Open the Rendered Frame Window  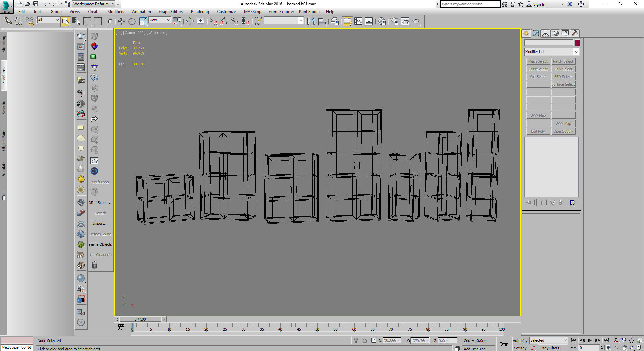pyautogui.click(x=405, y=21)
